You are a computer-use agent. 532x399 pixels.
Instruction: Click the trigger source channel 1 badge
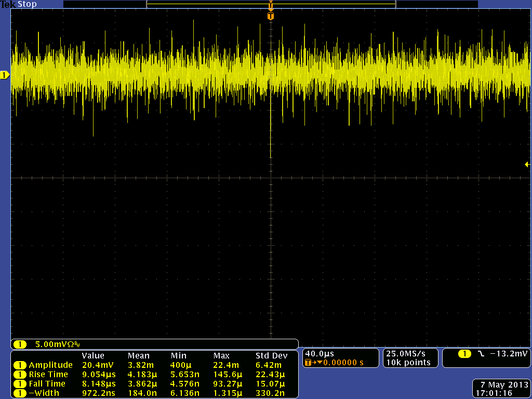(x=464, y=354)
